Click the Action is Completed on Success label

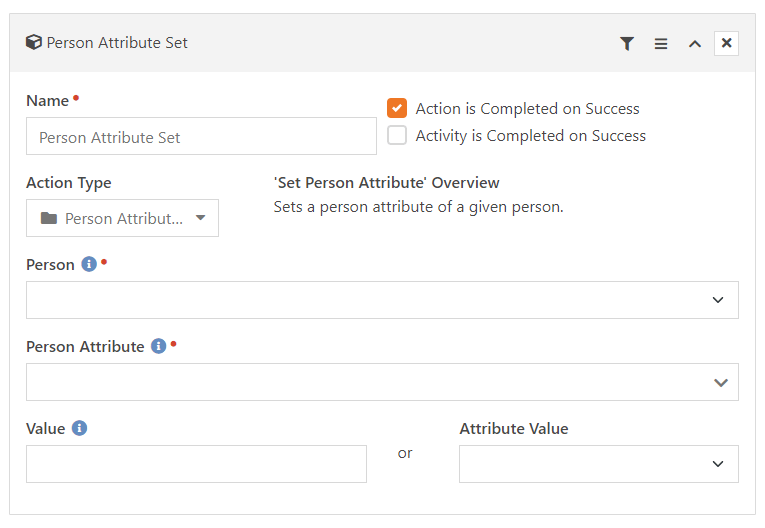coord(527,108)
